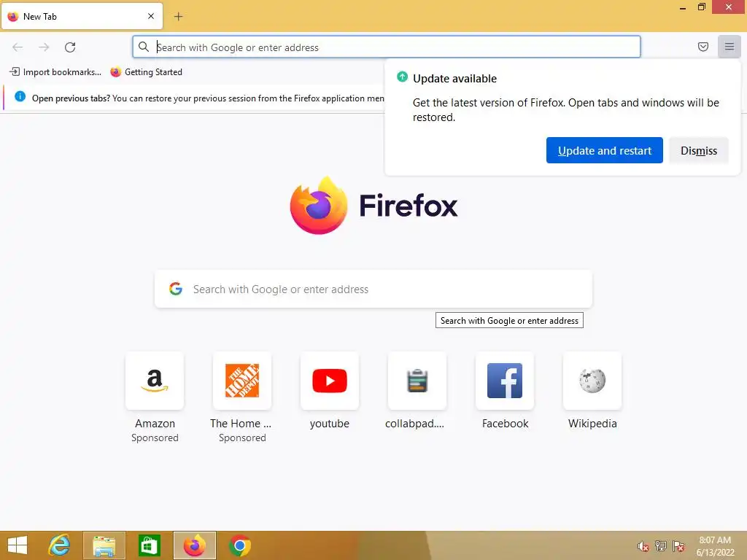747x560 pixels.
Task: Click the taskbar clock showing 8:07 AM
Action: (x=715, y=545)
